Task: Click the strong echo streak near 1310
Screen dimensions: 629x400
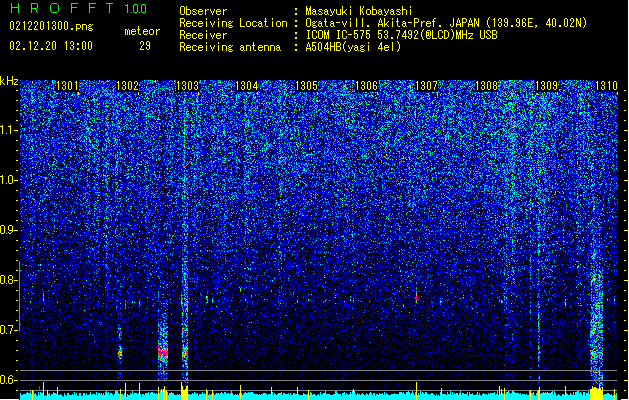Action: click(597, 321)
